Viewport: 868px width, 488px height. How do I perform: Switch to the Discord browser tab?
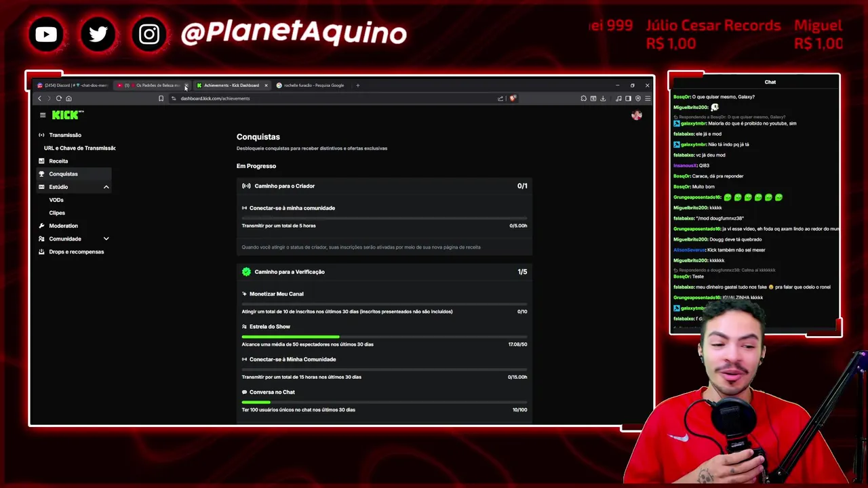73,85
